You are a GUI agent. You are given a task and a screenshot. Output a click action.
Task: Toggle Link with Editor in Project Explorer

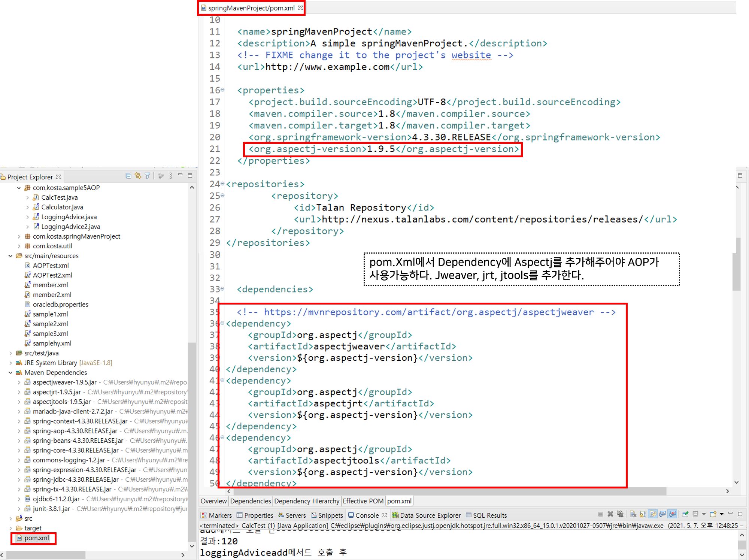(138, 176)
